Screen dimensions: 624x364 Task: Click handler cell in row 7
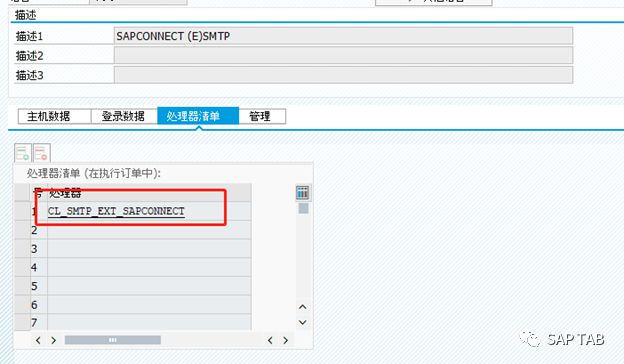[x=149, y=322]
